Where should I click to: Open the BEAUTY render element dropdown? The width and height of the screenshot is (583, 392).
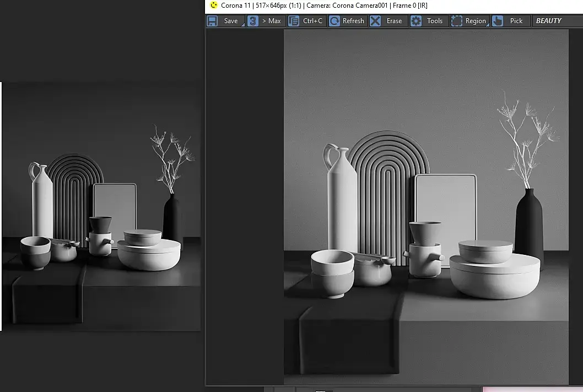click(557, 21)
